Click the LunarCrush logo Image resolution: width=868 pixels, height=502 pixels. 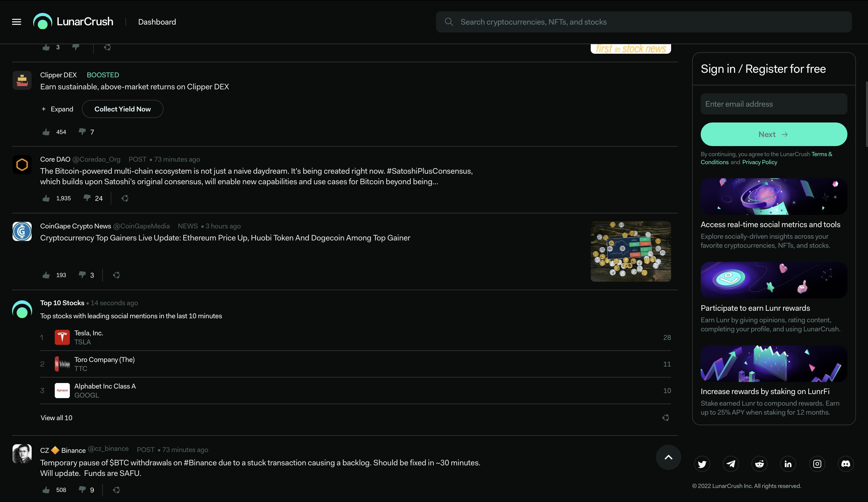(x=73, y=21)
